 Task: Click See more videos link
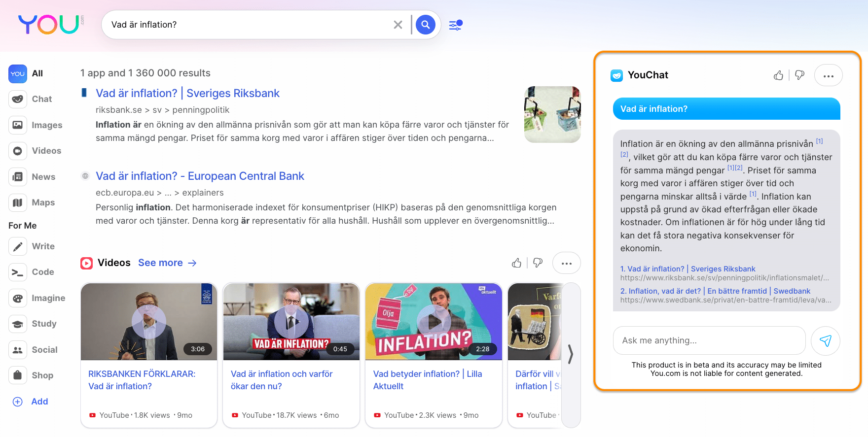(167, 263)
